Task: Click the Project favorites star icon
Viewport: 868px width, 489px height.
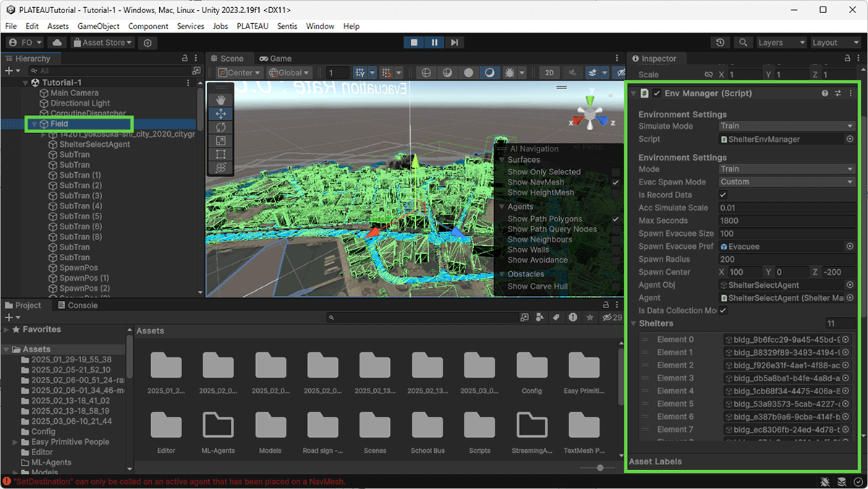Action: pos(590,318)
